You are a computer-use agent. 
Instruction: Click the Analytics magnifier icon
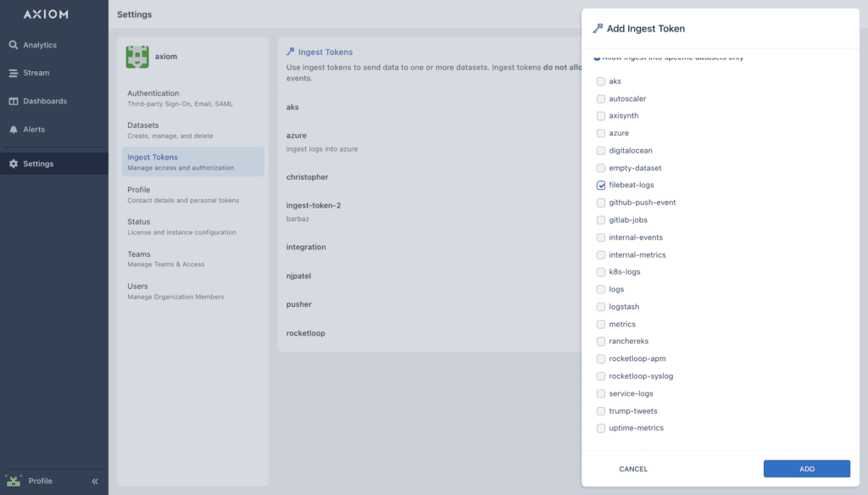14,45
